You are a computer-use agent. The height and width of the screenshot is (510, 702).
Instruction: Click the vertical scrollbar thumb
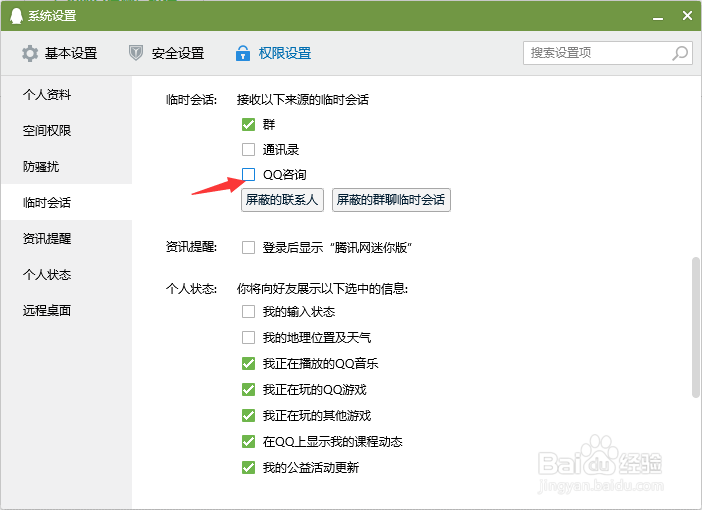coord(695,327)
